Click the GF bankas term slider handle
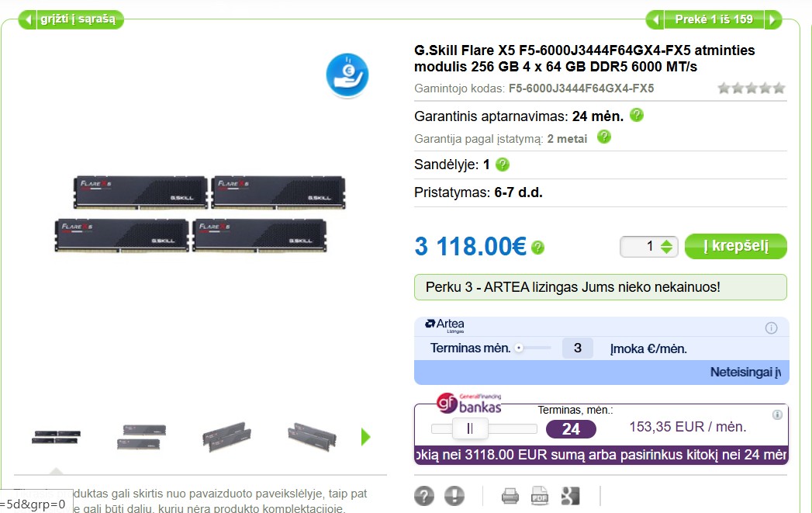This screenshot has width=812, height=513. [470, 428]
